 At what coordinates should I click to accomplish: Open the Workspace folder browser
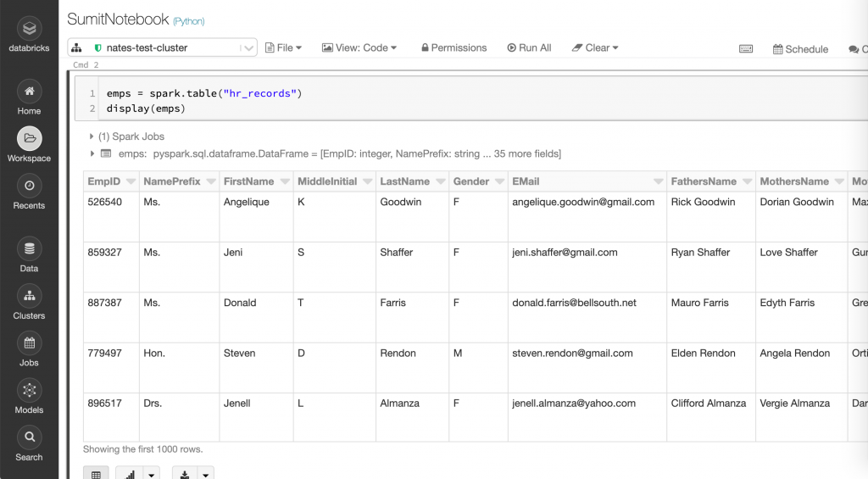29,145
